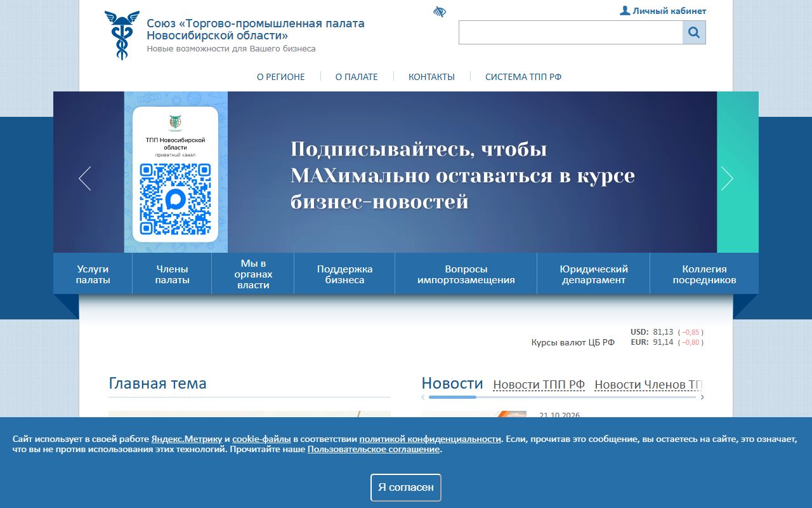Viewport: 812px width, 508px height.
Task: Open Личный кабинет link
Action: [x=669, y=11]
